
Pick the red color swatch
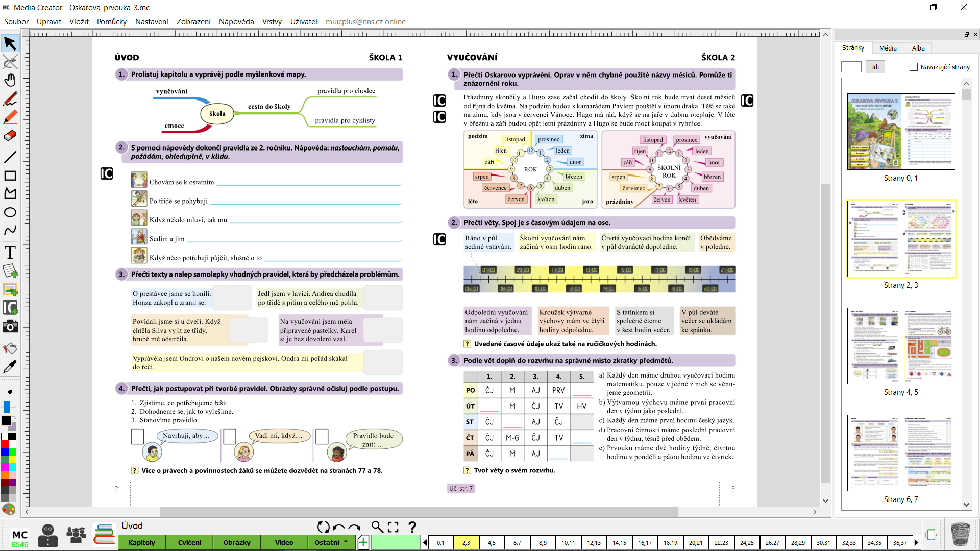(x=5, y=444)
